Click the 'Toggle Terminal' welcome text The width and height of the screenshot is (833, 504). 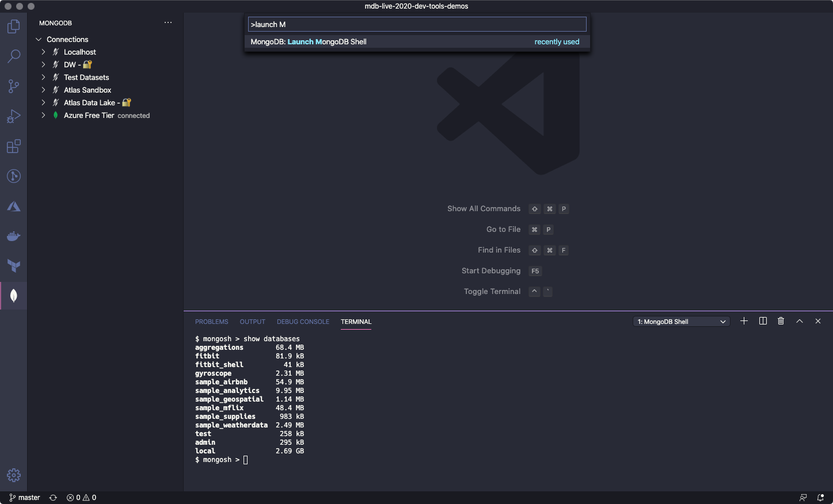pos(492,292)
